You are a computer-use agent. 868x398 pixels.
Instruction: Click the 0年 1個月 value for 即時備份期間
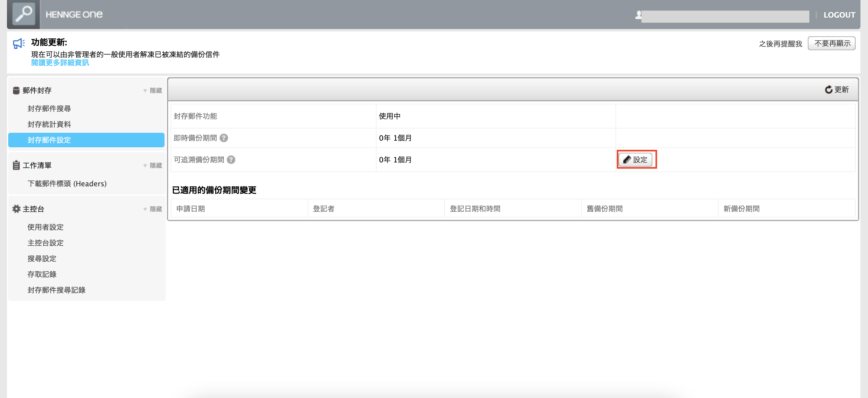tap(395, 138)
